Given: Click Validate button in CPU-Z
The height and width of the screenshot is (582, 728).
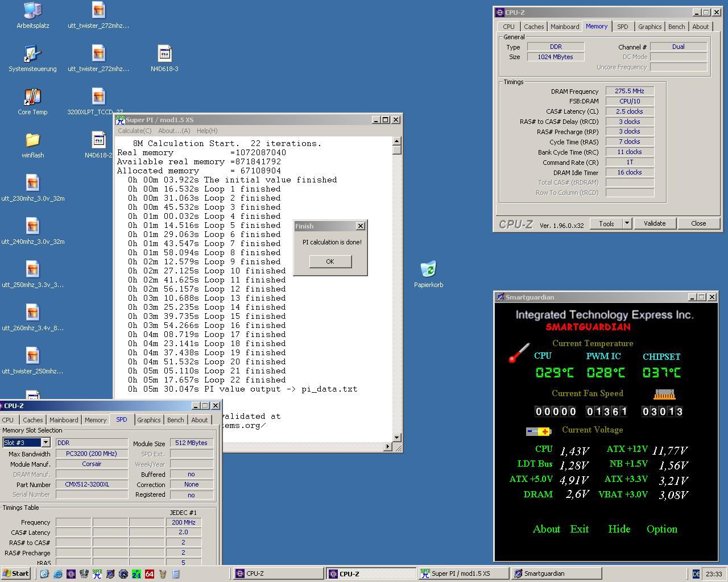Looking at the screenshot, I should pyautogui.click(x=654, y=223).
